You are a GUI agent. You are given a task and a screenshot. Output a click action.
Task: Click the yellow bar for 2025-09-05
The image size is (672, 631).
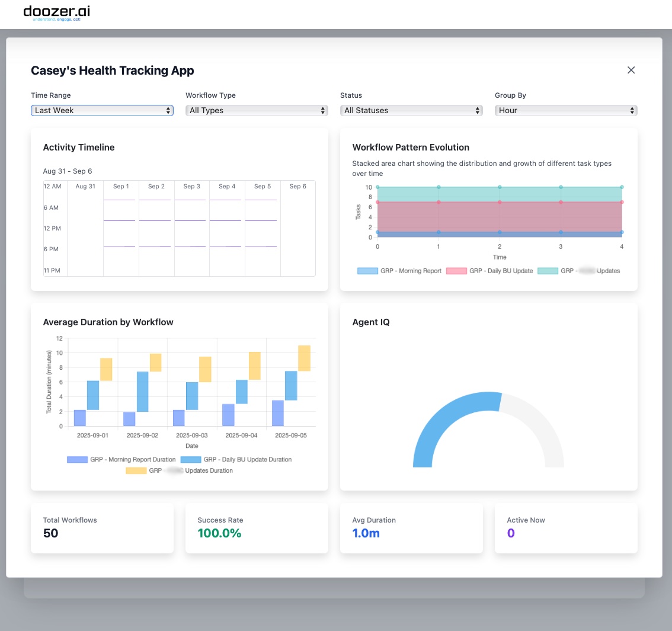(304, 358)
